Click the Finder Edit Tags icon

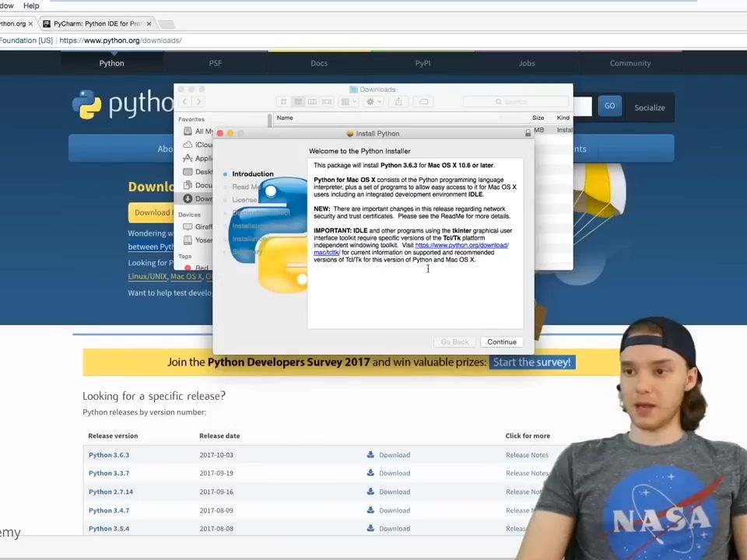(423, 101)
